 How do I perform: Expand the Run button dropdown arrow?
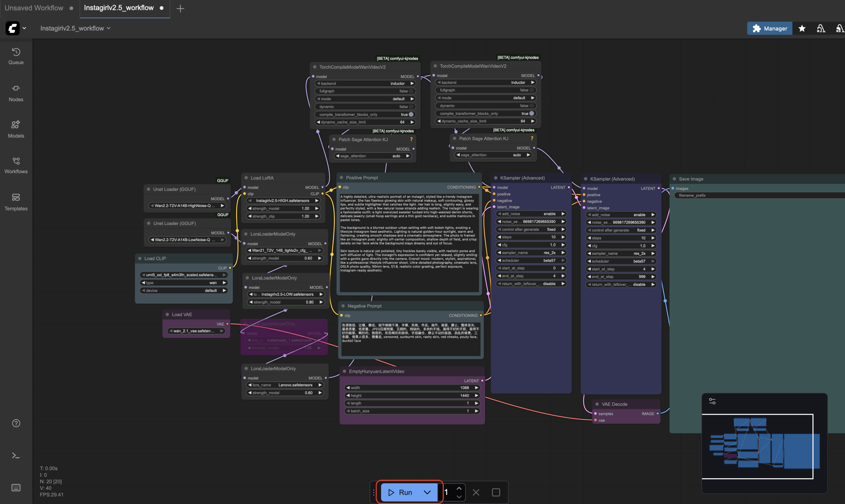tap(427, 492)
